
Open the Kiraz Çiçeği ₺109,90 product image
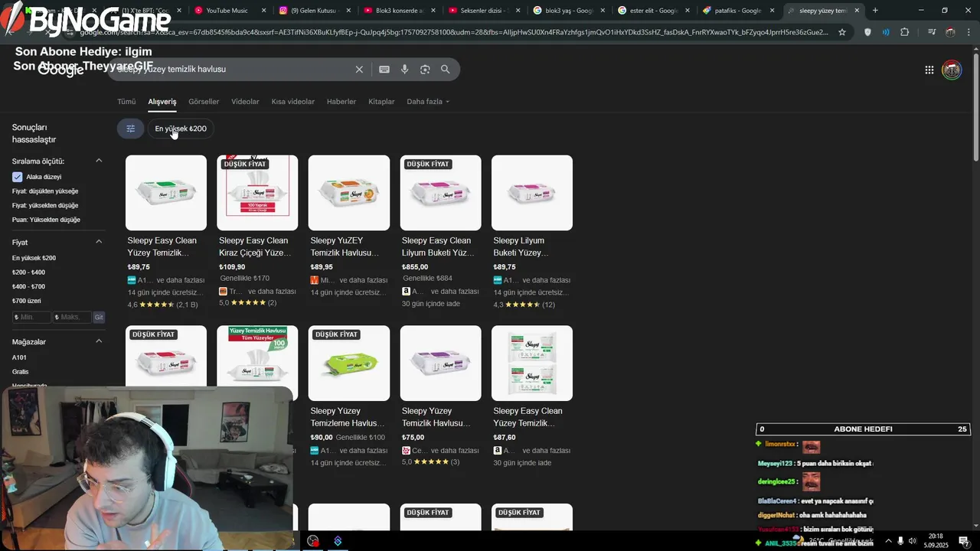(x=257, y=193)
